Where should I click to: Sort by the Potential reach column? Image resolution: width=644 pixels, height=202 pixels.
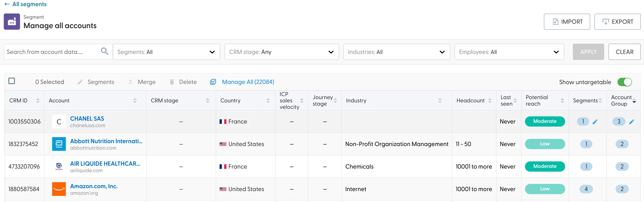(562, 101)
